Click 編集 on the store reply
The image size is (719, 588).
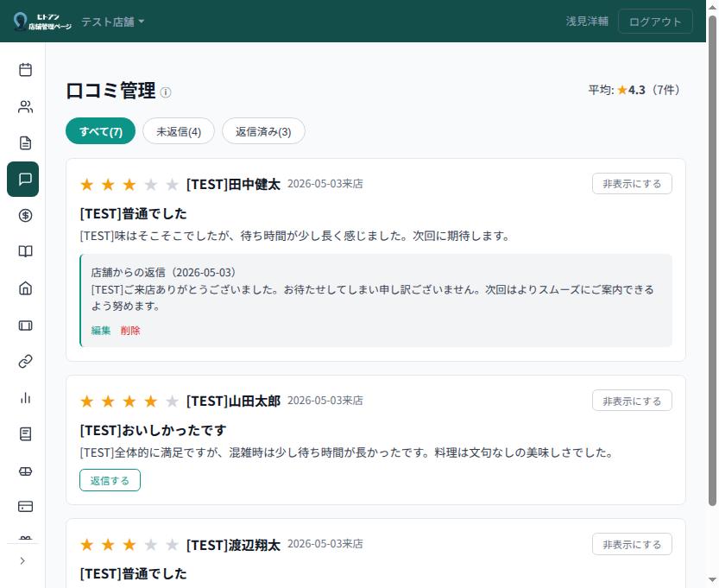(101, 330)
